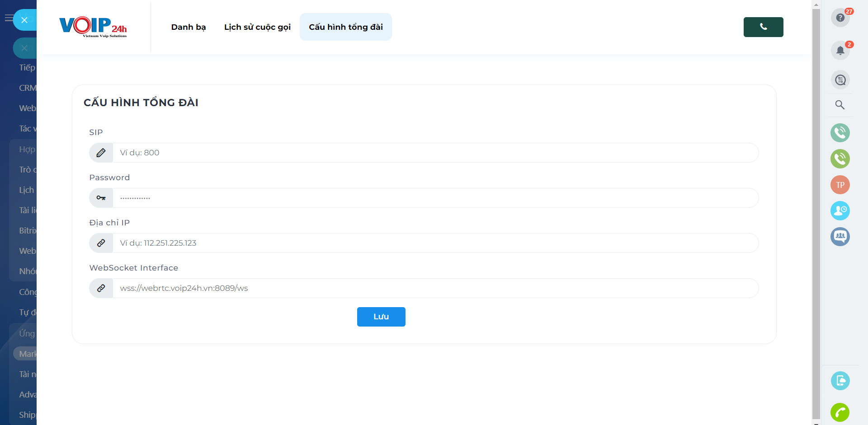Close the slider panel with X button
Screen dimensions: 868x425
click(x=24, y=20)
